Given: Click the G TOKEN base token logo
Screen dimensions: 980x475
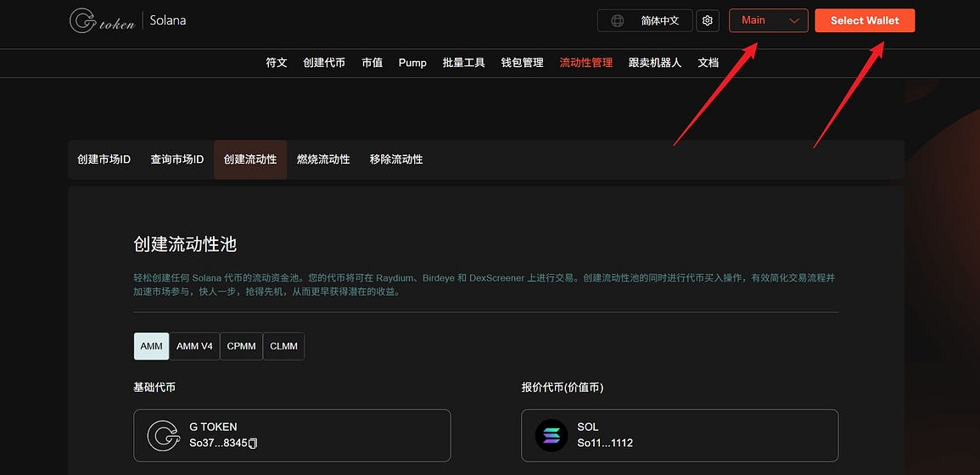Looking at the screenshot, I should [163, 435].
